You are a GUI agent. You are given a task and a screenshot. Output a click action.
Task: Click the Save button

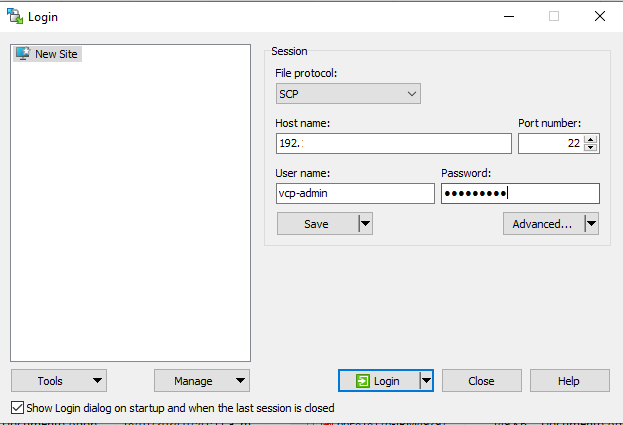(318, 224)
